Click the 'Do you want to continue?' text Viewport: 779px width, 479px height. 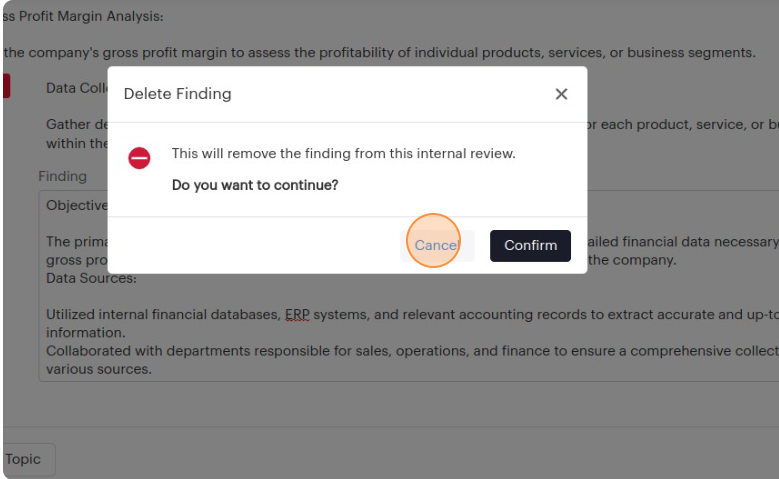[x=255, y=185]
